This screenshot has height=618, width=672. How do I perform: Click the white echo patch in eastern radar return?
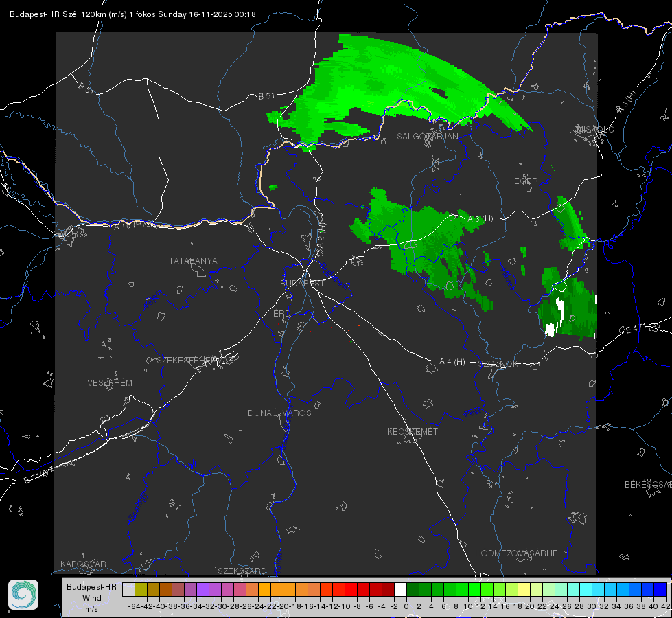pyautogui.click(x=559, y=306)
